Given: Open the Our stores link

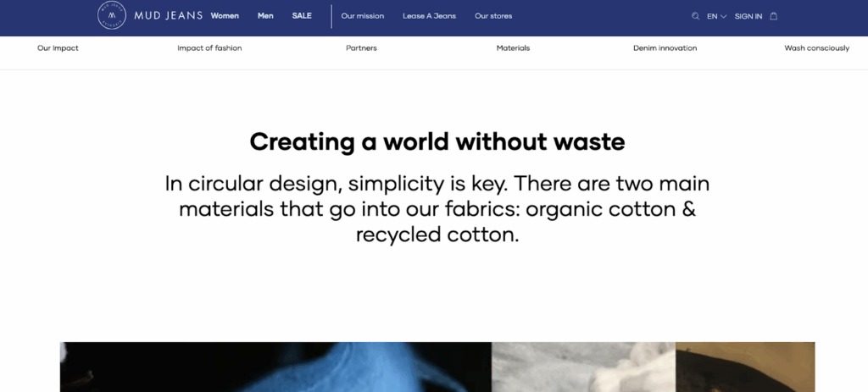Looking at the screenshot, I should pos(493,16).
